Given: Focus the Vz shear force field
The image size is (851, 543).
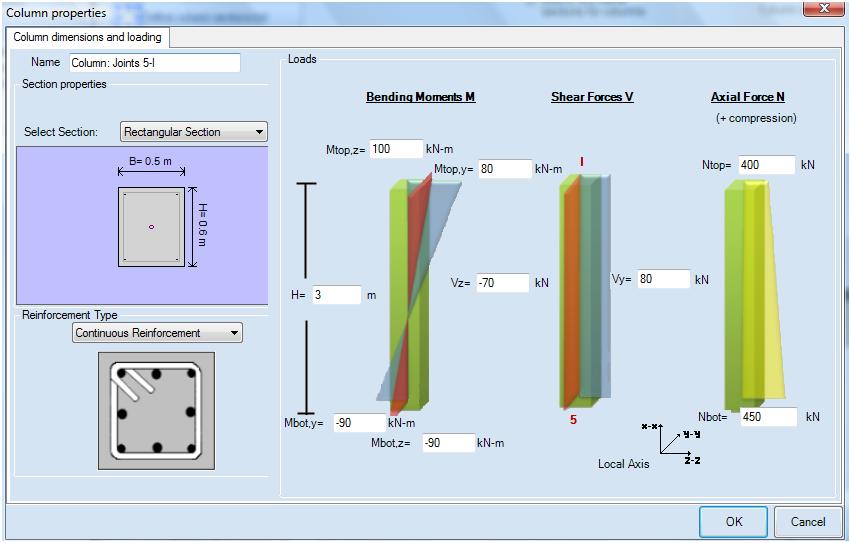Looking at the screenshot, I should (502, 283).
